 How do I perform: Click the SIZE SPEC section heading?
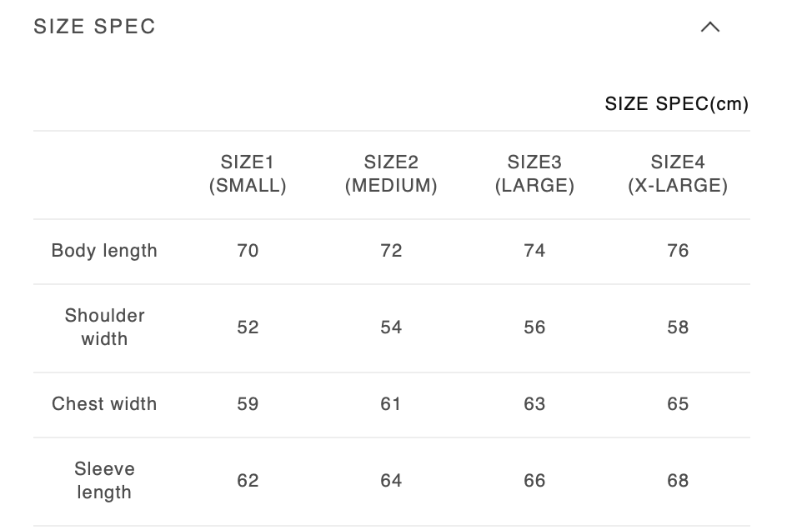94,27
